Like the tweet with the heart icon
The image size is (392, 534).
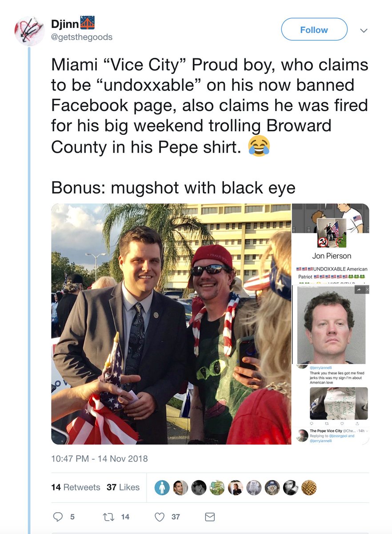(160, 517)
